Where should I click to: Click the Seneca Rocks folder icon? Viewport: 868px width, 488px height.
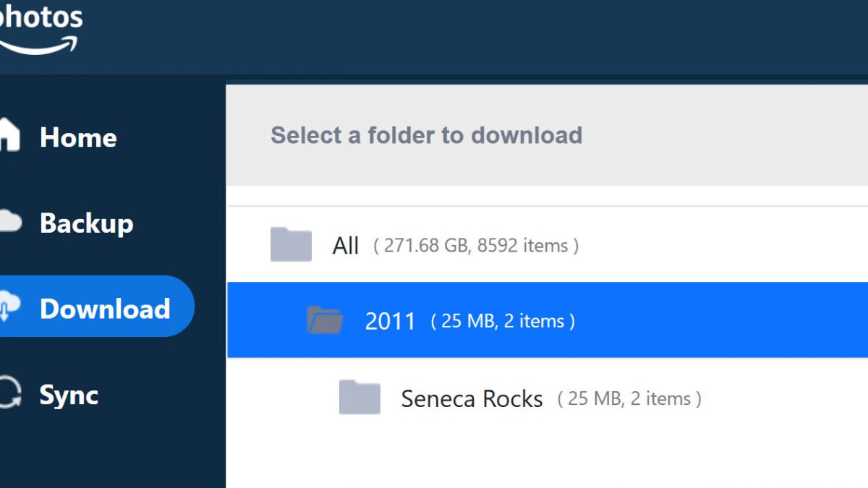pyautogui.click(x=359, y=398)
